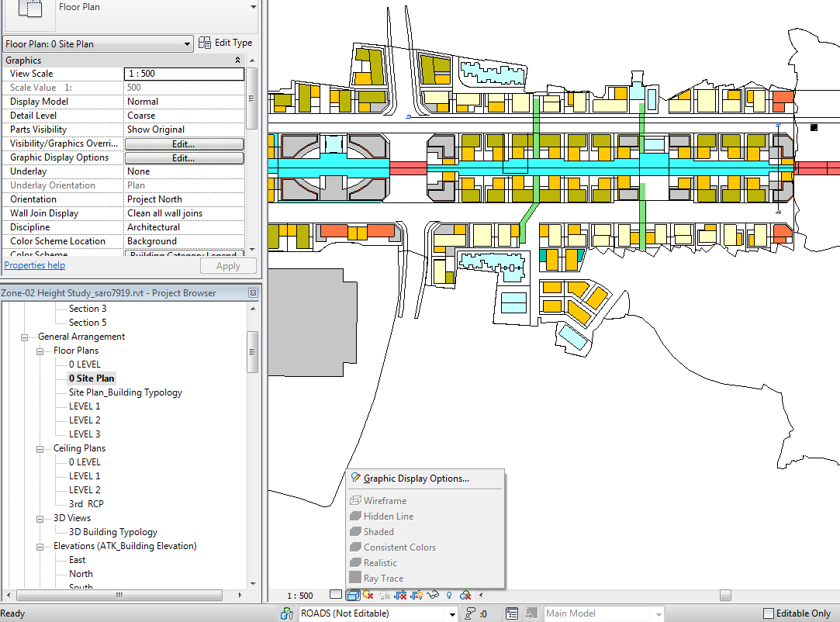The width and height of the screenshot is (840, 622).
Task: Collapse the Floor Plans tree node
Action: (40, 351)
